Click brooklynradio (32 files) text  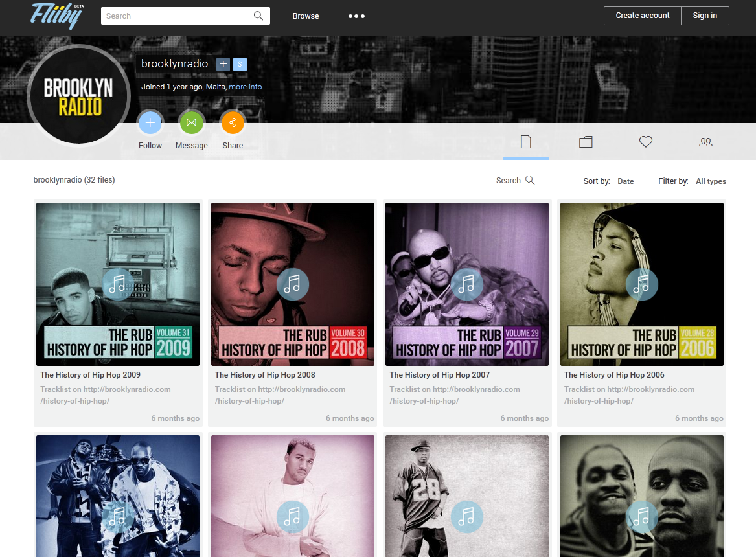pos(74,179)
